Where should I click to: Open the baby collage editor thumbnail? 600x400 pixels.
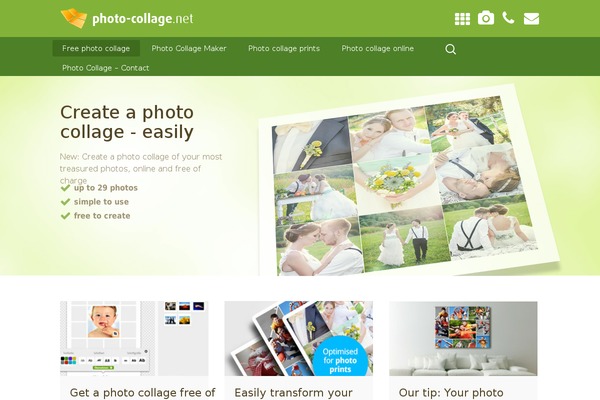[x=134, y=338]
